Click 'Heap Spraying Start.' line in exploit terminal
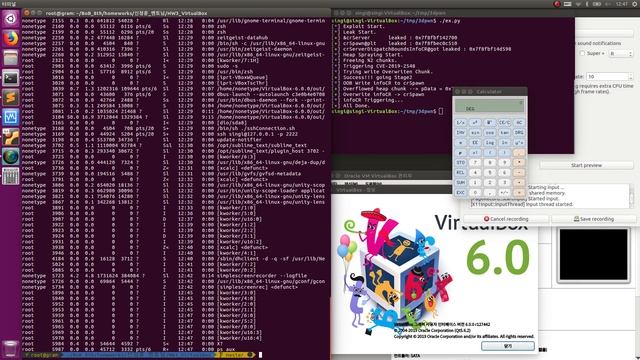Image resolution: width=640 pixels, height=360 pixels. tap(372, 54)
